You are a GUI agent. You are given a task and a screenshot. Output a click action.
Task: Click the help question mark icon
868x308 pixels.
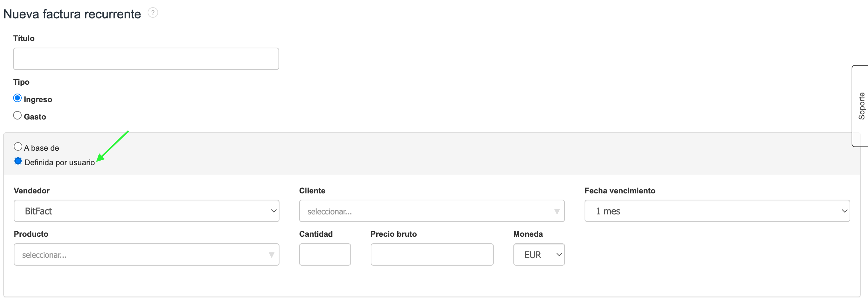pos(153,13)
